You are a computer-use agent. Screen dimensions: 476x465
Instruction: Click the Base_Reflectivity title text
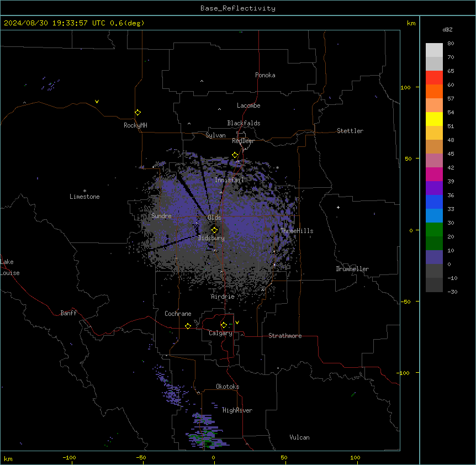pyautogui.click(x=238, y=8)
